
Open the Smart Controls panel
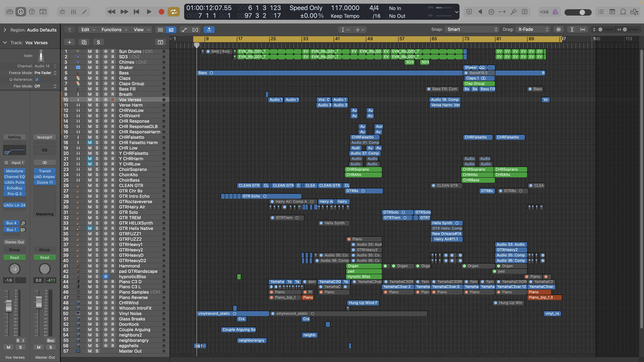pos(62,12)
